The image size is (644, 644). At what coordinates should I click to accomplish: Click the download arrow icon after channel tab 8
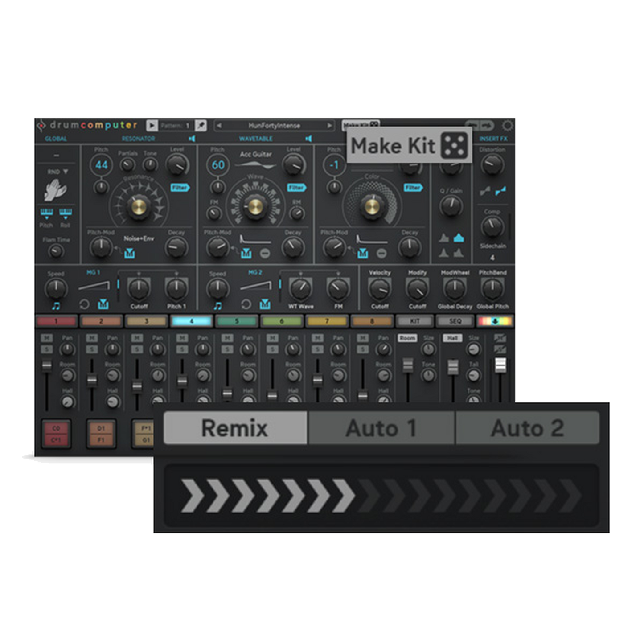pos(496,320)
